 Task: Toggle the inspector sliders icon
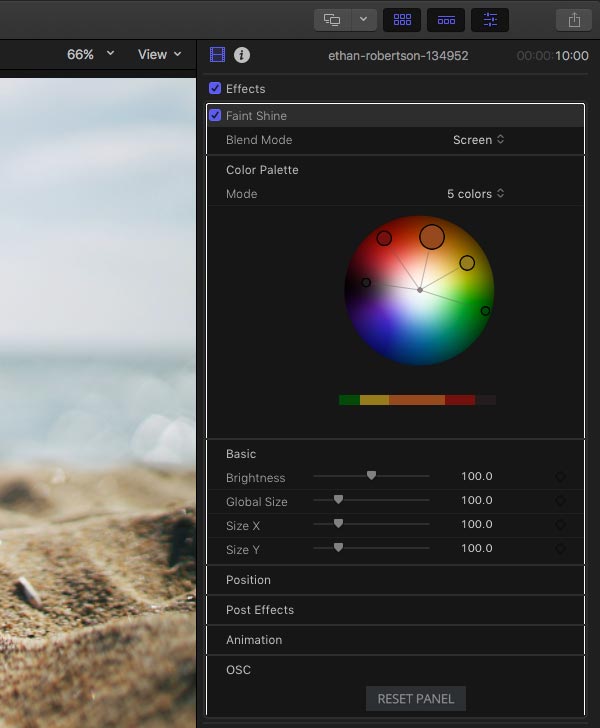tap(490, 20)
